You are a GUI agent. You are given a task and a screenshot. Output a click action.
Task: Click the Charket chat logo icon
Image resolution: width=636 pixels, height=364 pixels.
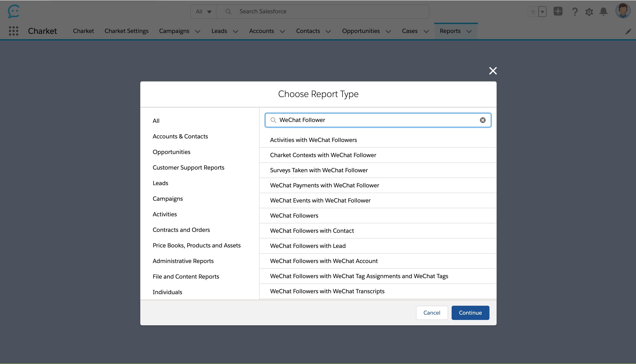(14, 12)
